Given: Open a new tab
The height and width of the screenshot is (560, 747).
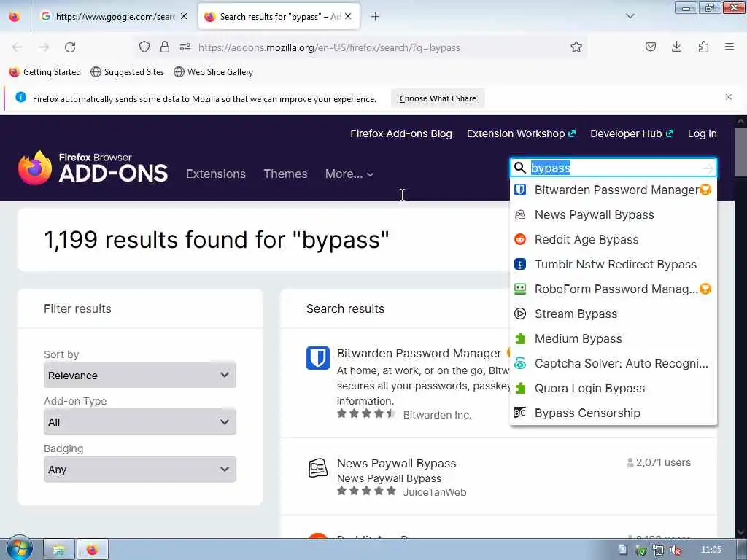Looking at the screenshot, I should point(376,17).
